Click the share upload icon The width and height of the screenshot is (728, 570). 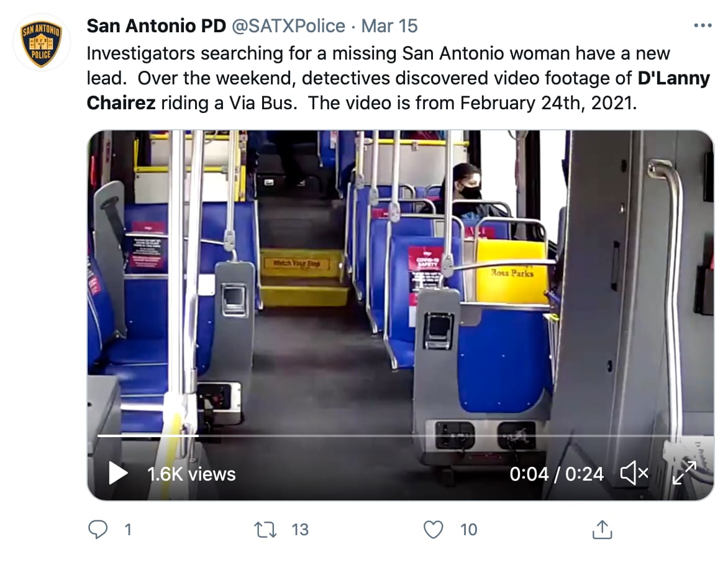click(x=602, y=529)
